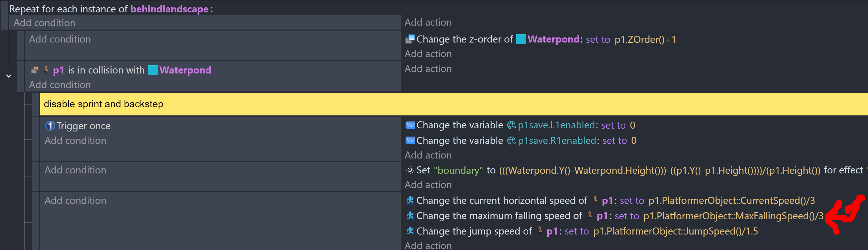Click the platformer icon on horizontal speed action
868x250 pixels.
pos(410,200)
